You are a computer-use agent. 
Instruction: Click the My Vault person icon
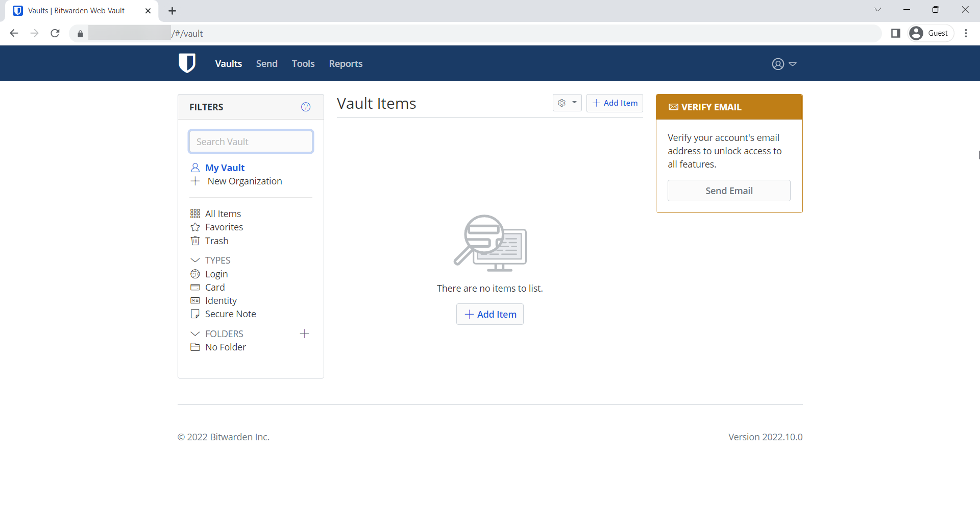tap(195, 168)
